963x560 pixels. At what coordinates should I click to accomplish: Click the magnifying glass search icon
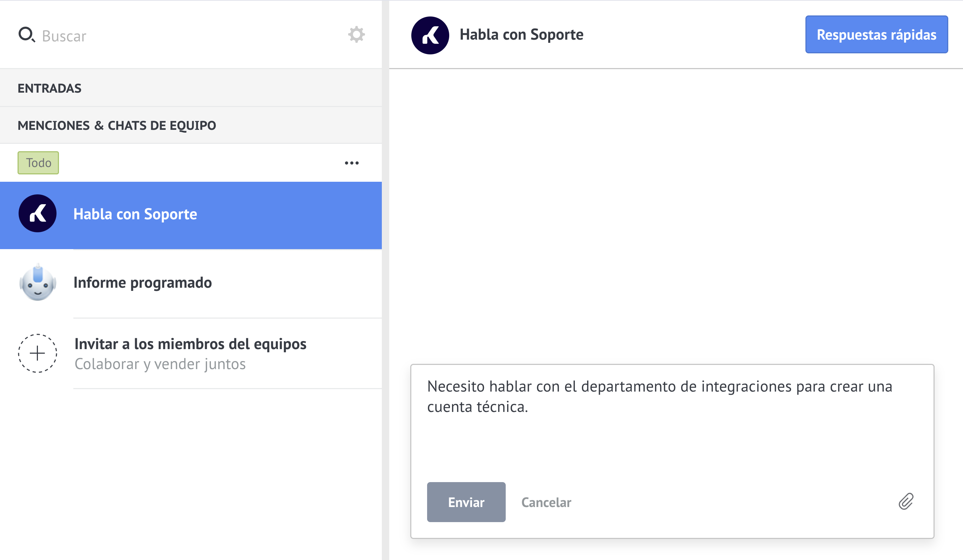(26, 35)
